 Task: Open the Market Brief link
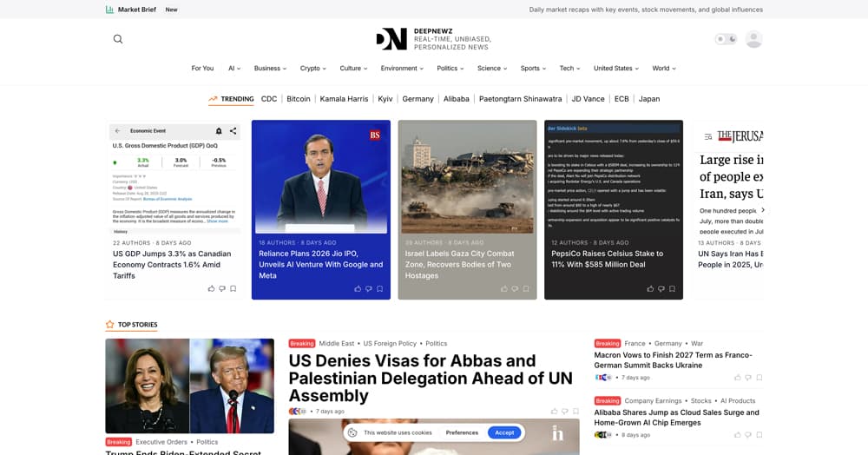coord(137,10)
